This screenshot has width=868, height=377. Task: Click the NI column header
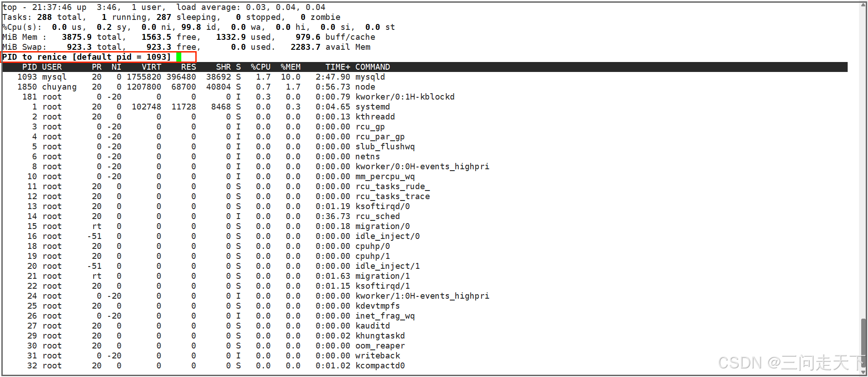pyautogui.click(x=116, y=67)
